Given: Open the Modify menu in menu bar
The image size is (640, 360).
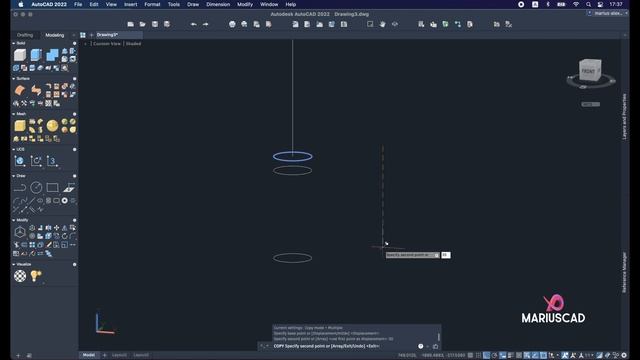Looking at the screenshot, I should point(245,4).
